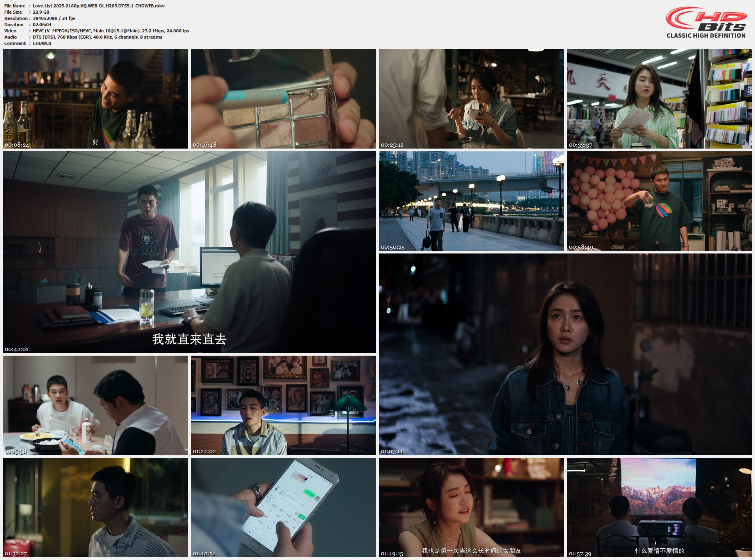Open the thumbnail stamped 00:08:24
Image resolution: width=755 pixels, height=560 pixels.
pos(95,99)
